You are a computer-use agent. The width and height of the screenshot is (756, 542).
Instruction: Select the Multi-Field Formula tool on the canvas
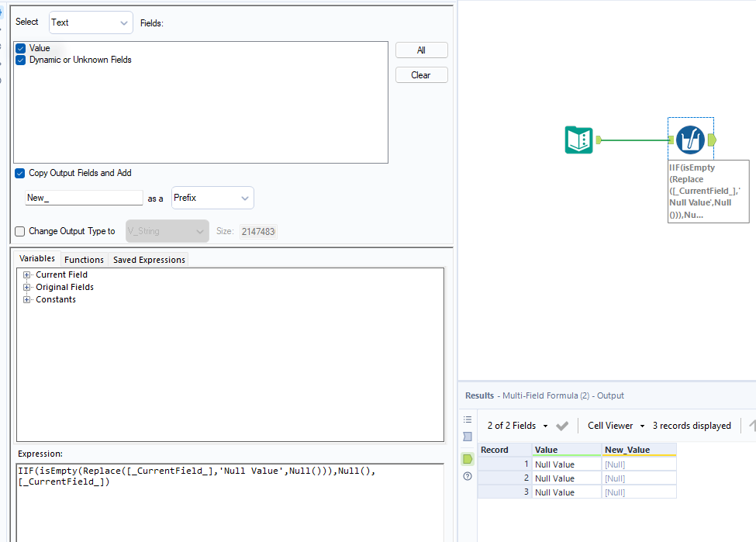(690, 140)
